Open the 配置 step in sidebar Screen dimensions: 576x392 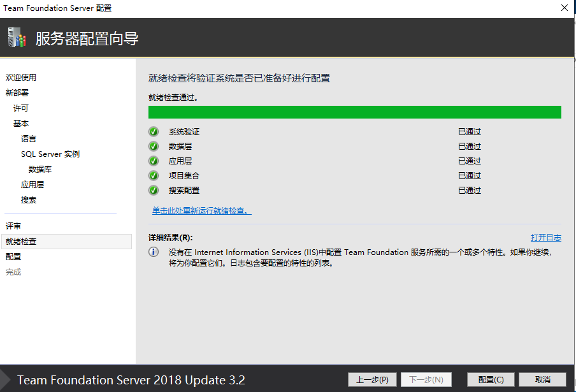click(13, 257)
